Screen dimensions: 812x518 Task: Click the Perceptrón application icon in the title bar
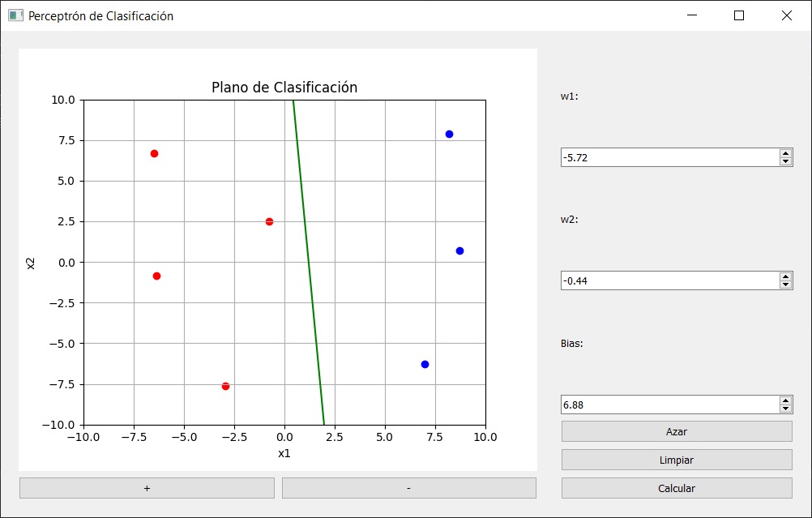(15, 15)
